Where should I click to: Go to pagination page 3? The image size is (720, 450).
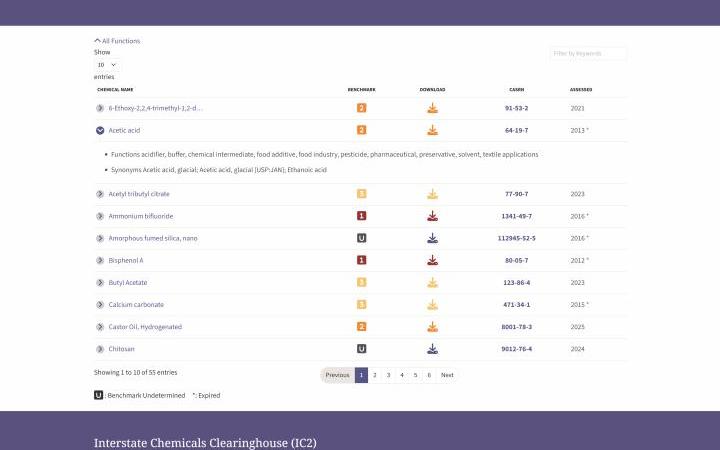tap(388, 375)
